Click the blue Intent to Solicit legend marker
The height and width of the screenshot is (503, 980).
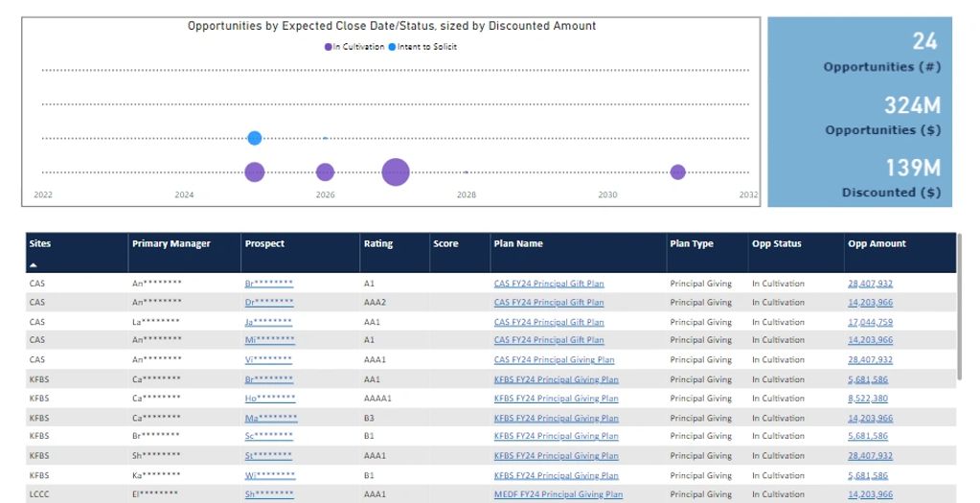[x=392, y=47]
